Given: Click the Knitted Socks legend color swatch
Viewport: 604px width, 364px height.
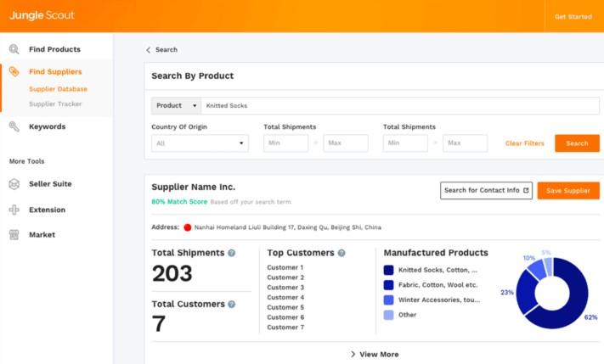Looking at the screenshot, I should [x=389, y=270].
